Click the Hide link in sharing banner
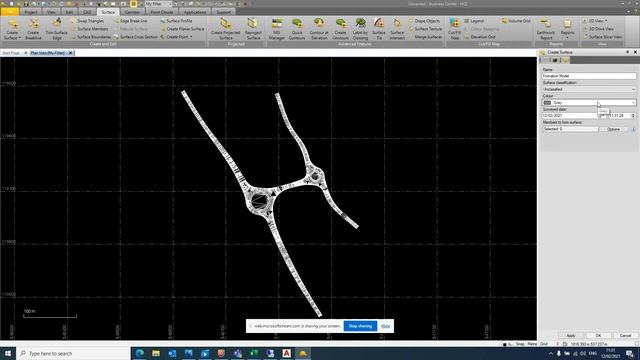This screenshot has width=640, height=360. tap(385, 326)
